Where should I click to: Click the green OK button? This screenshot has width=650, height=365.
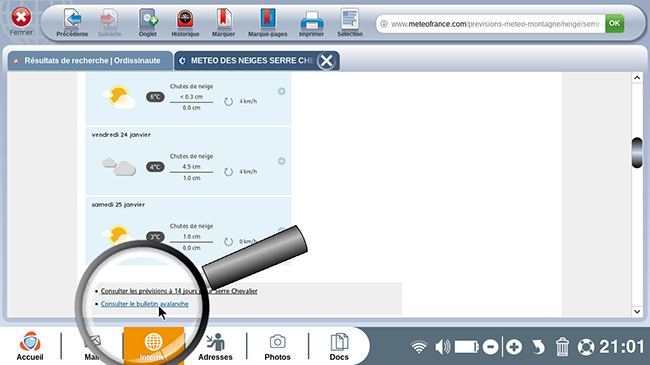pyautogui.click(x=614, y=24)
